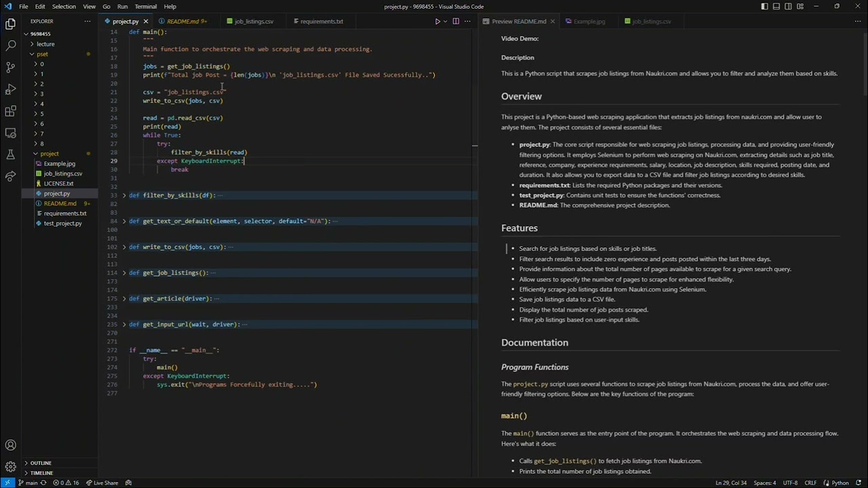The height and width of the screenshot is (488, 868).
Task: Unfold the filter_by_skills function
Action: 123,195
